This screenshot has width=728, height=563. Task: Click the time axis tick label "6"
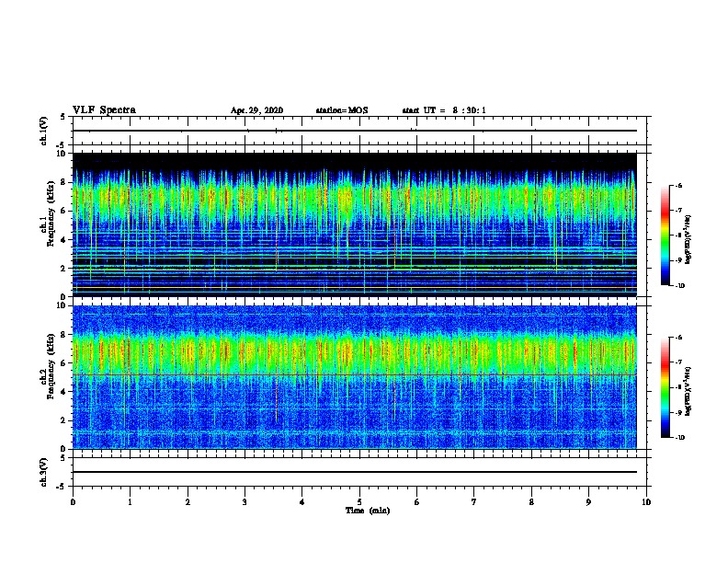(417, 501)
